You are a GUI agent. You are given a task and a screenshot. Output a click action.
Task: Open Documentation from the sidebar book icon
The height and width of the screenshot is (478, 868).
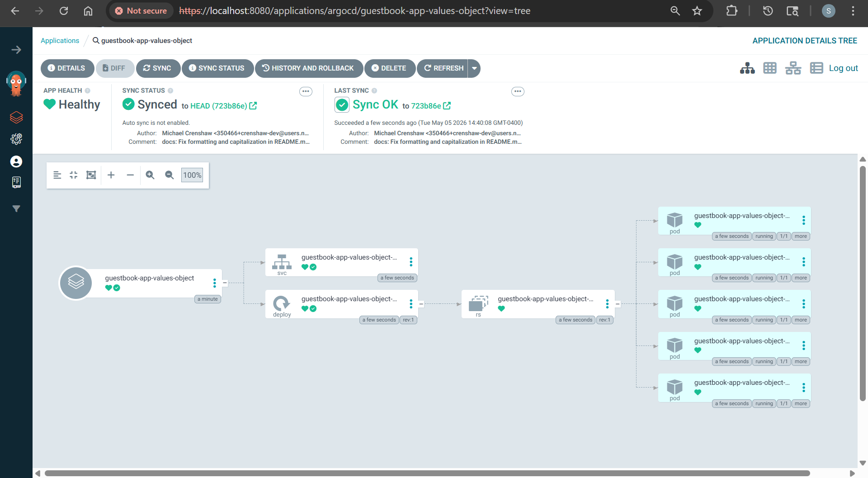coord(16,182)
